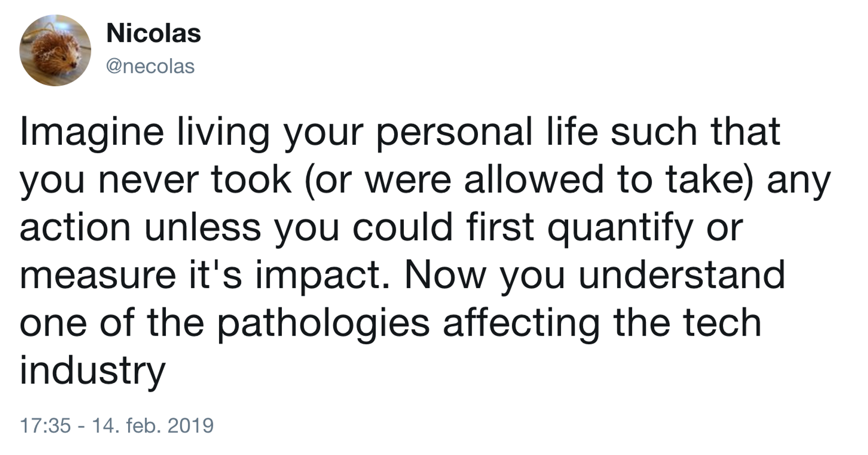This screenshot has width=868, height=455.
Task: Click the word 'action' in the third line
Action: pyautogui.click(x=75, y=227)
